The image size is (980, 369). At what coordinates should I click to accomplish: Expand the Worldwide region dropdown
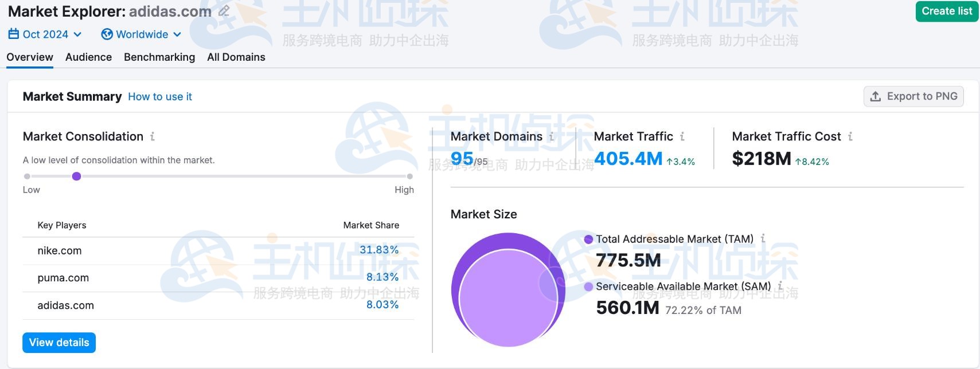pos(177,34)
